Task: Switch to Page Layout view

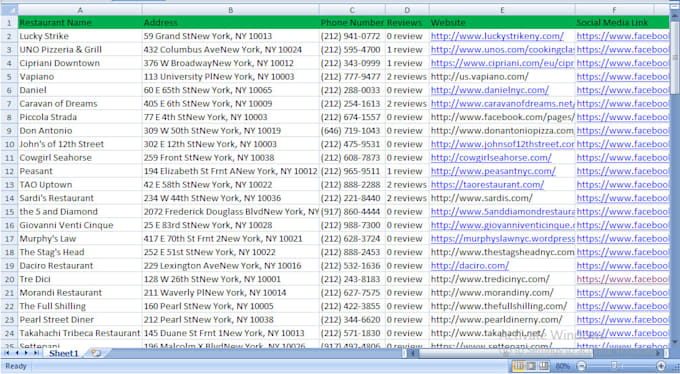Action: pos(531,366)
